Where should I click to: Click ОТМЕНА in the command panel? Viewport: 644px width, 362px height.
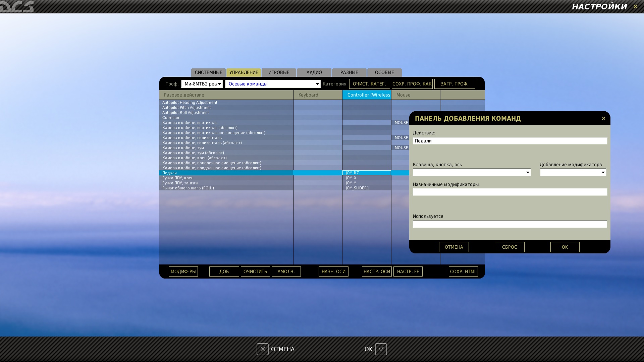tap(454, 247)
